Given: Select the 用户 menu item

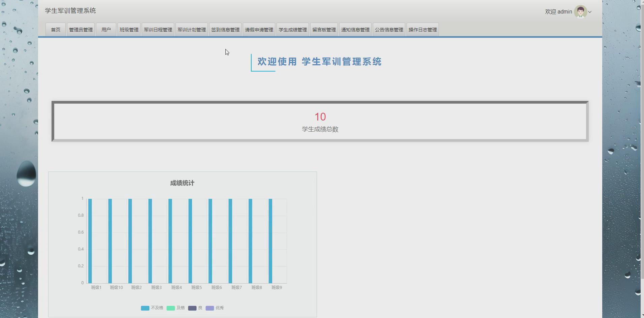Looking at the screenshot, I should (x=106, y=29).
